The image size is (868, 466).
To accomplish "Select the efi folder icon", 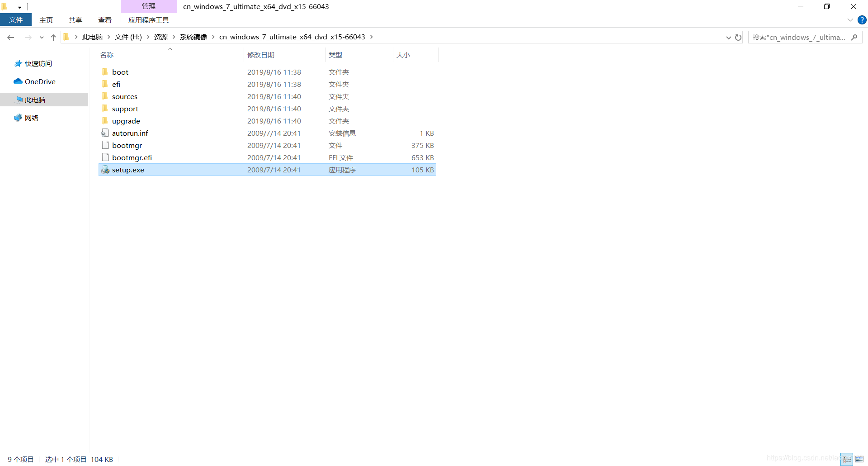I will 105,84.
